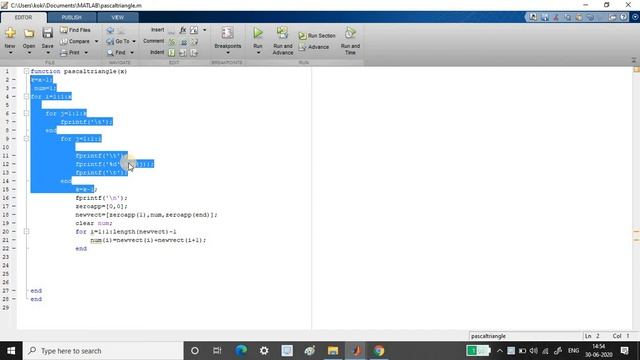Click the New file plus icon
Screen dimensions: 640x360
(10, 33)
